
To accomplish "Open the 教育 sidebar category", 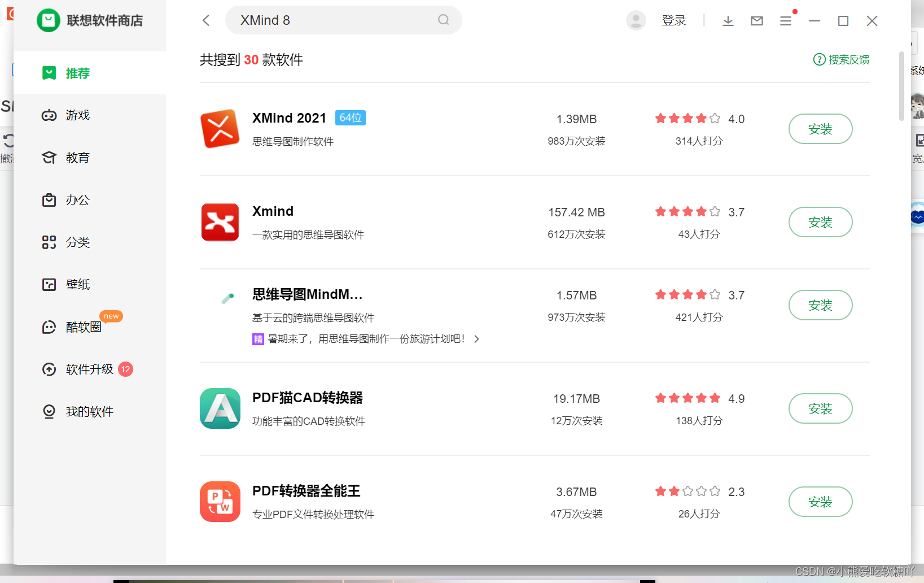I will pyautogui.click(x=90, y=158).
